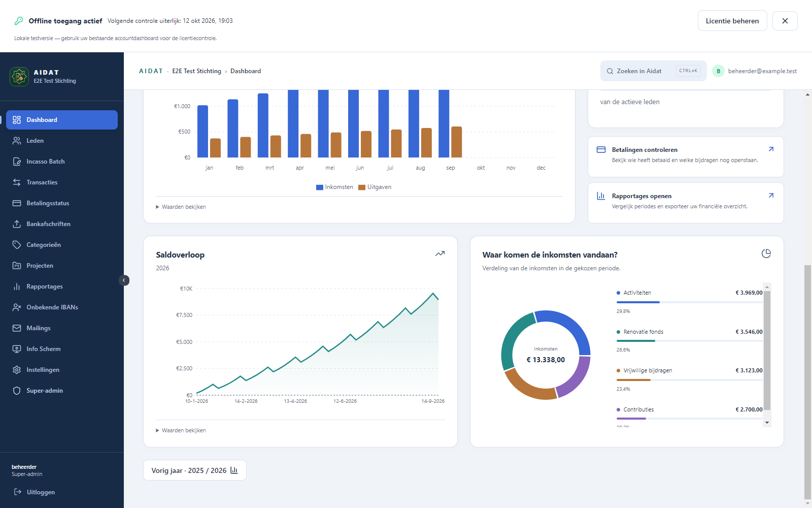This screenshot has width=812, height=508.
Task: Click the Contributies income row
Action: click(689, 416)
